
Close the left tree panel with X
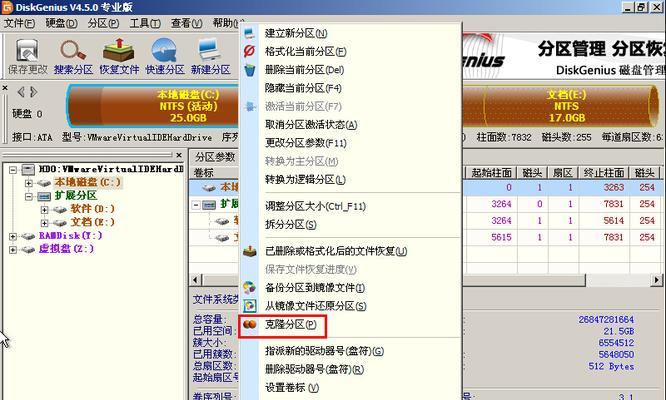coord(179,155)
